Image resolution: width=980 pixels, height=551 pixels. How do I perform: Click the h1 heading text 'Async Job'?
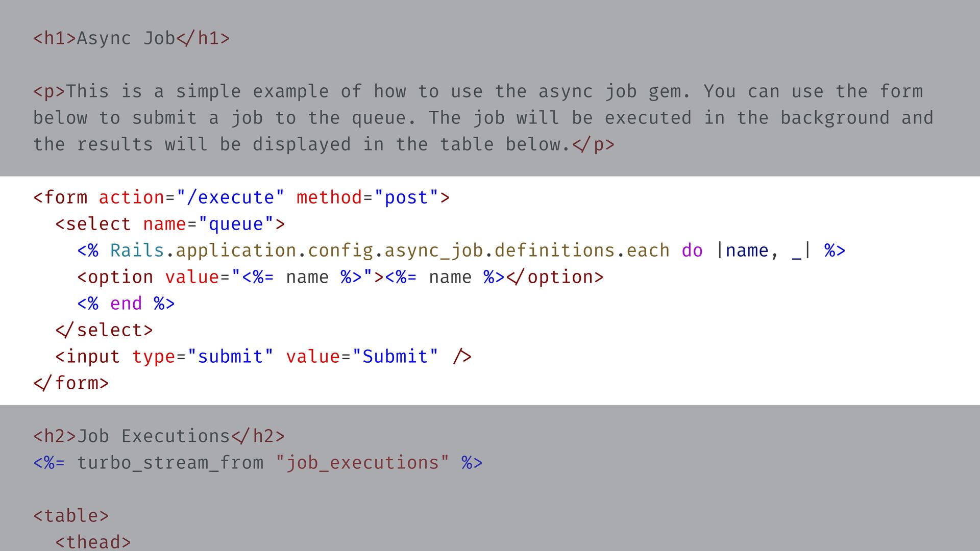pyautogui.click(x=126, y=38)
